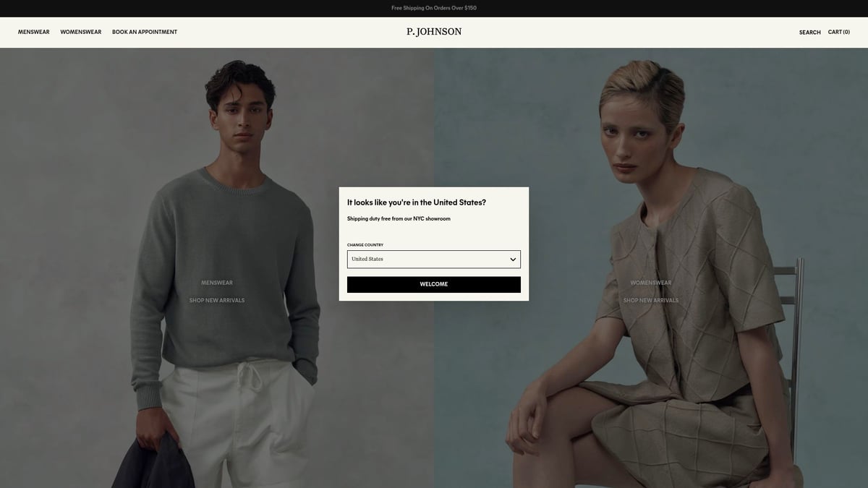Click the popup heading about United States

click(x=417, y=202)
